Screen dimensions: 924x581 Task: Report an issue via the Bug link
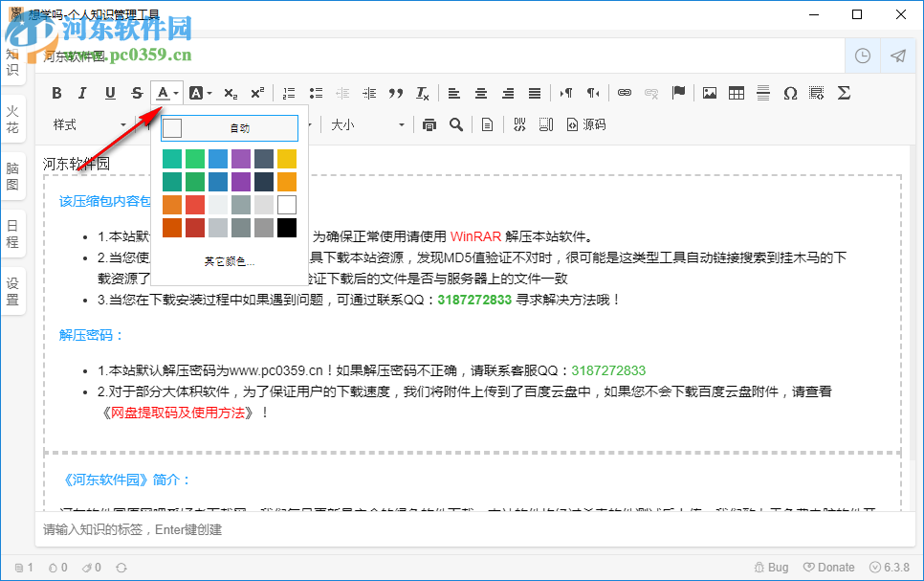(x=771, y=567)
